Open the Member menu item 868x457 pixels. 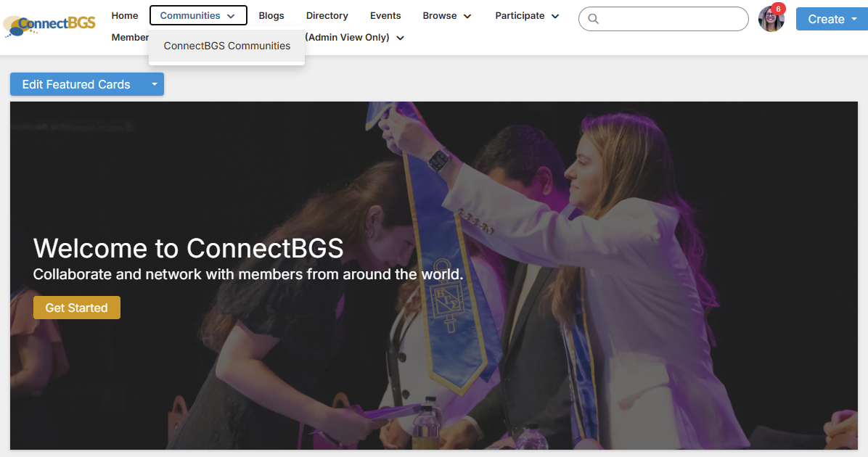130,38
